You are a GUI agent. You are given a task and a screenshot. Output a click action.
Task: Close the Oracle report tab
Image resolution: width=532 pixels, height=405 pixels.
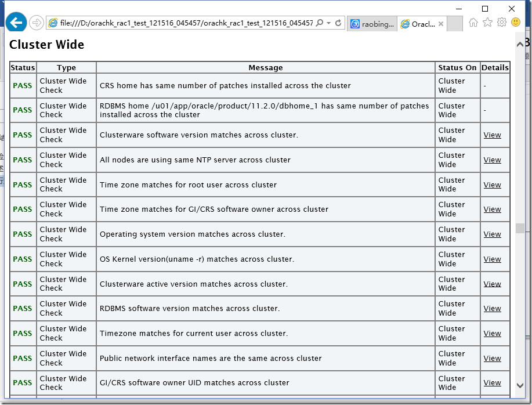(x=441, y=24)
